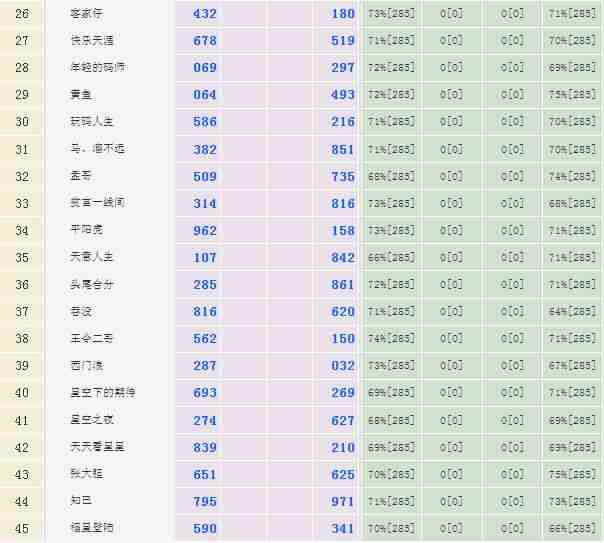Click the number 971 in row 44
604x543 pixels.
343,501
